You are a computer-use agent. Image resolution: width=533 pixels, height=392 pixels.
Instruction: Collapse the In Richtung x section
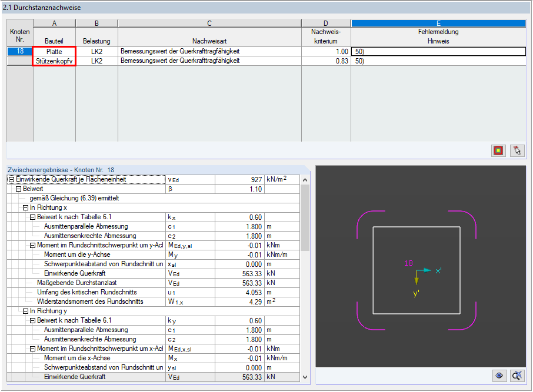click(25, 208)
